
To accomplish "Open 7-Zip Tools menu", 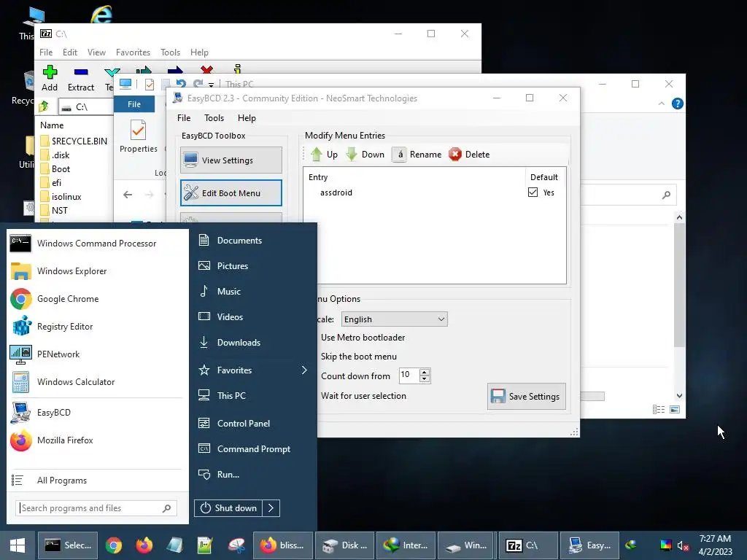I will [170, 52].
